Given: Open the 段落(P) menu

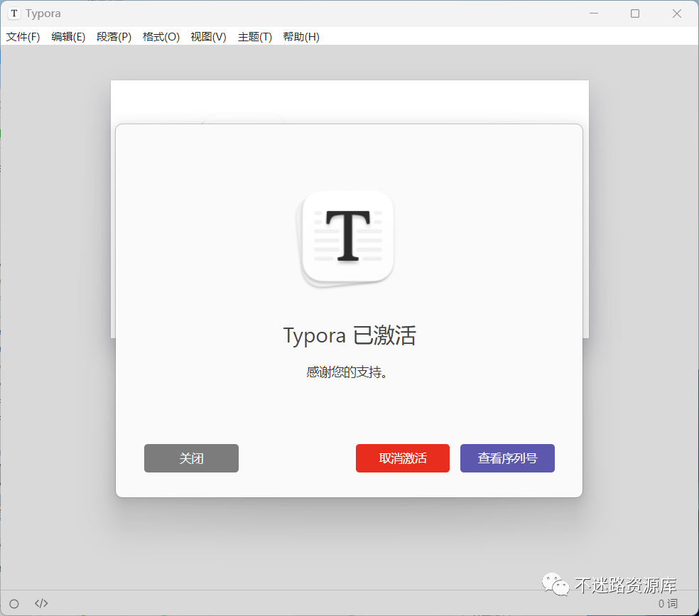Looking at the screenshot, I should [x=114, y=36].
